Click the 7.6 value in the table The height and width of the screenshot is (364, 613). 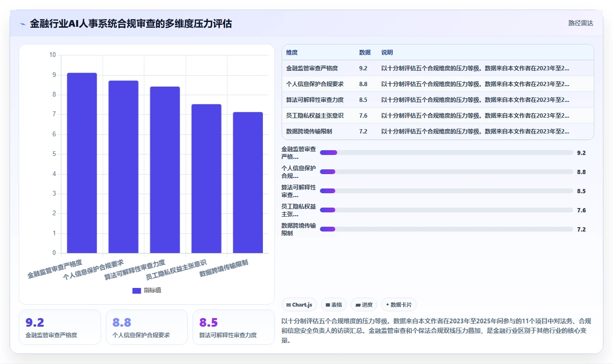coord(363,115)
